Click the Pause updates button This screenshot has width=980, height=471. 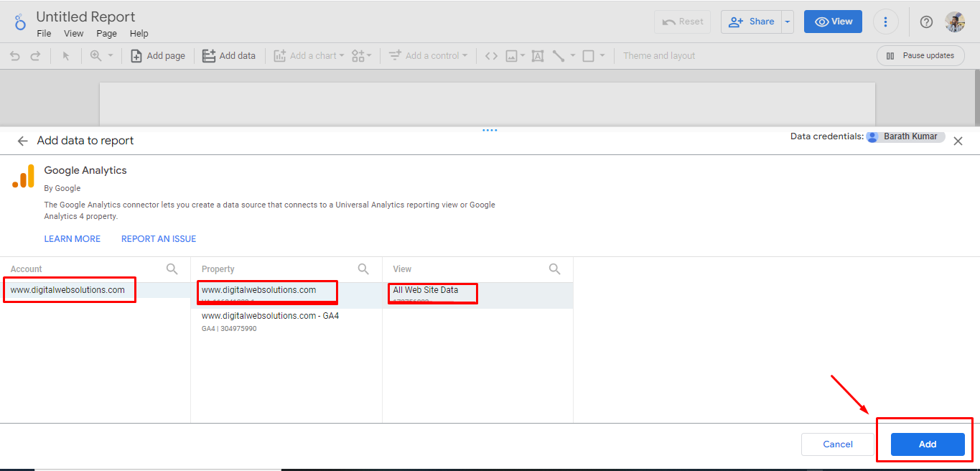point(920,56)
